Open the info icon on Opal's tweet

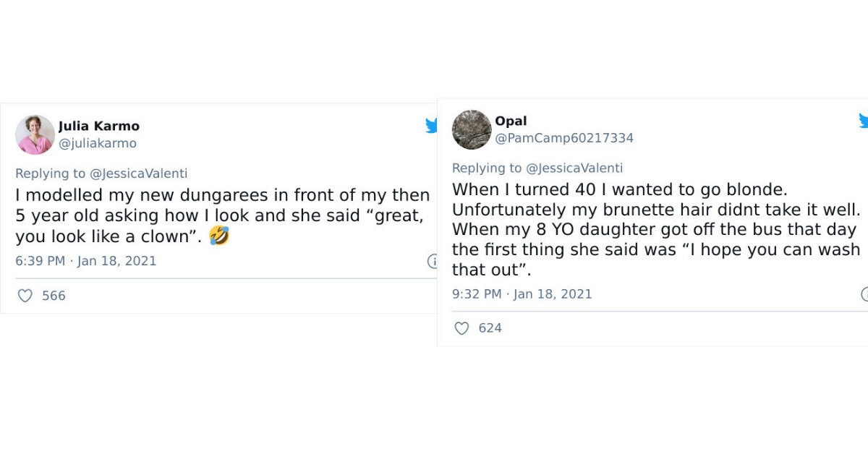pos(865,294)
